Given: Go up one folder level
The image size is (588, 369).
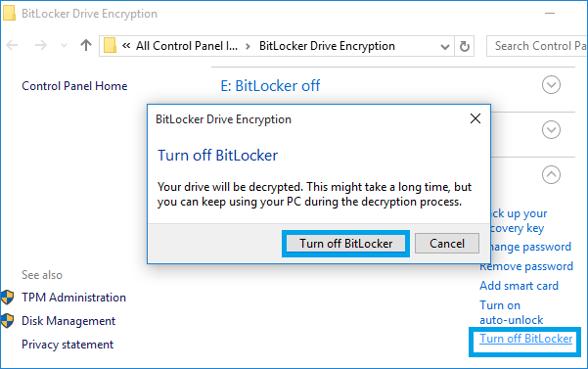Looking at the screenshot, I should (x=86, y=45).
